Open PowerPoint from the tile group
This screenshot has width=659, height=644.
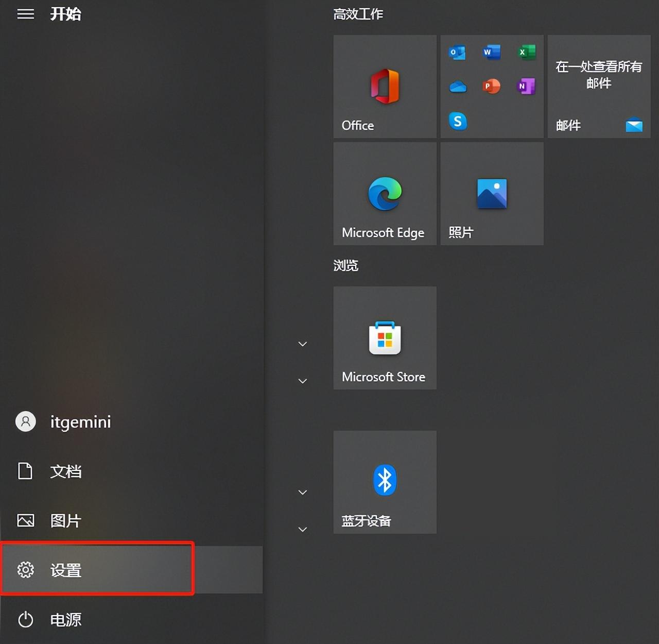coord(492,87)
